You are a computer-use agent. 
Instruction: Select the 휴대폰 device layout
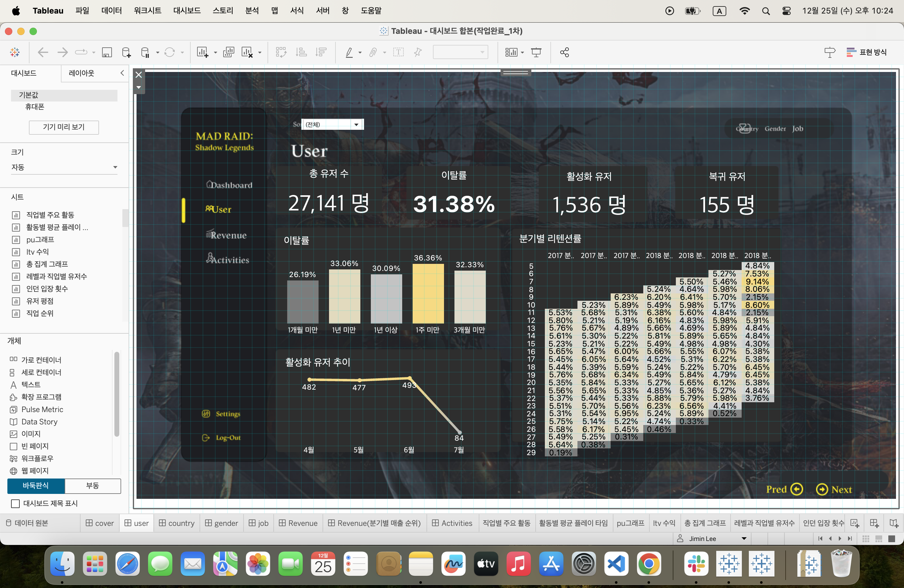click(x=34, y=107)
